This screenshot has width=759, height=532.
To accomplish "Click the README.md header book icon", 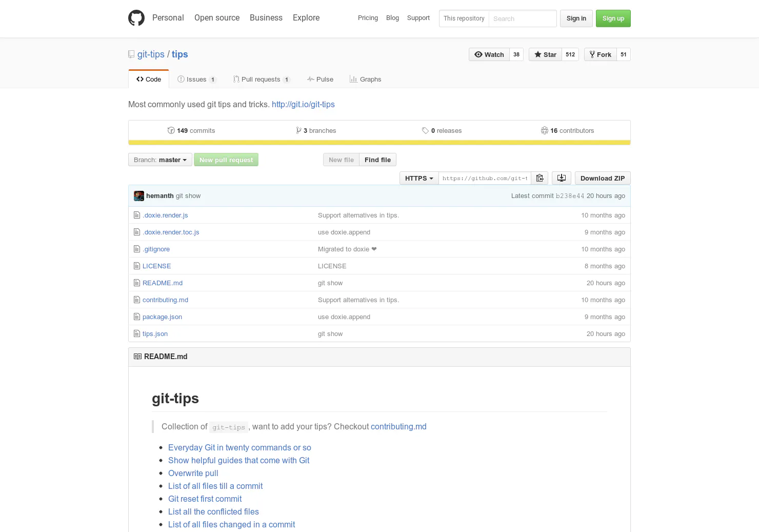I will (x=137, y=357).
